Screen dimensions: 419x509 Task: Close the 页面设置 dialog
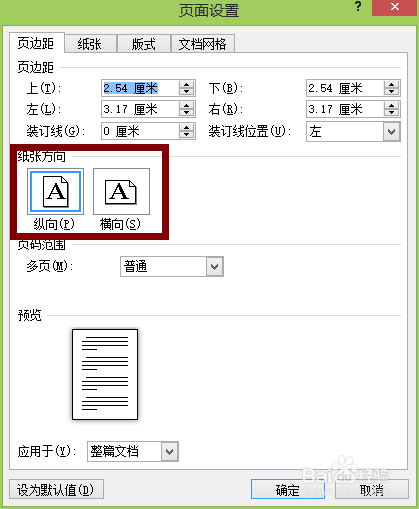click(395, 7)
